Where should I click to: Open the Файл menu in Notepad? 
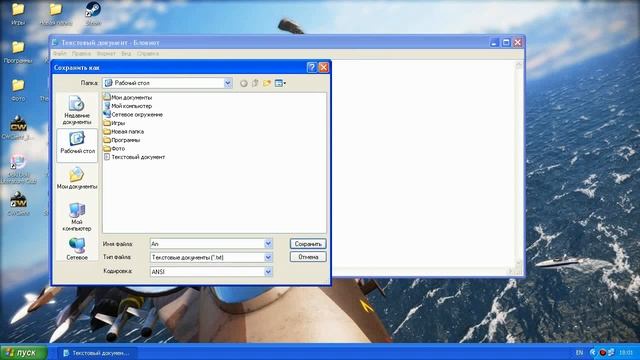click(x=60, y=53)
